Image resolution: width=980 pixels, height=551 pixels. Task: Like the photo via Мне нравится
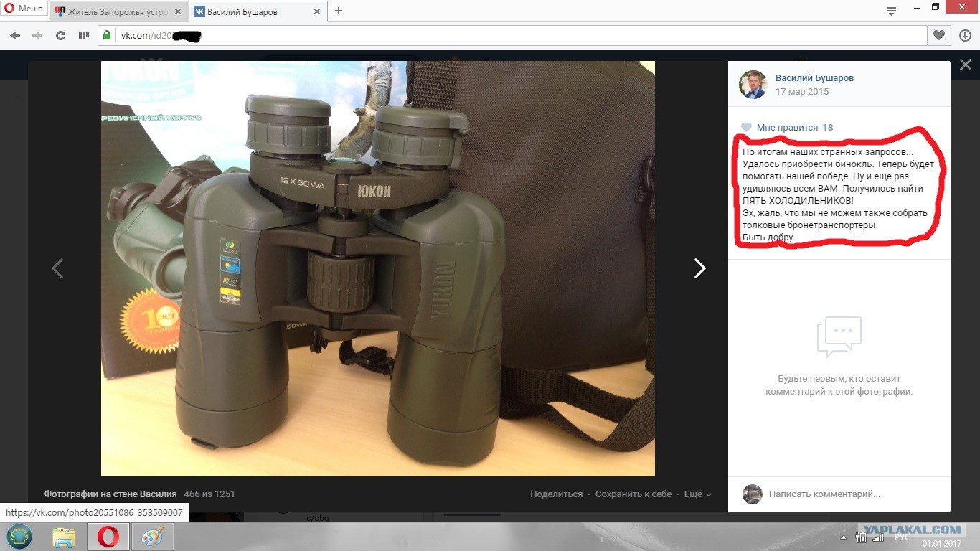pyautogui.click(x=786, y=128)
